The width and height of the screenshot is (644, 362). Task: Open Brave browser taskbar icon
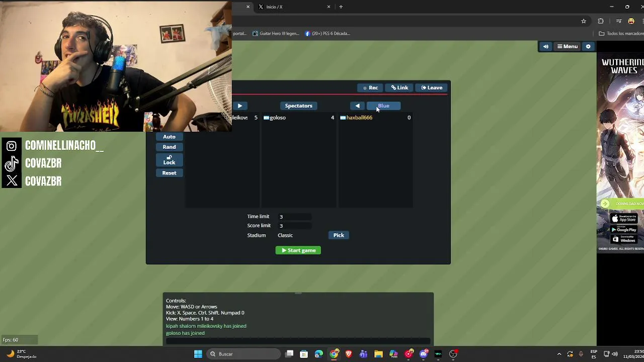click(349, 354)
